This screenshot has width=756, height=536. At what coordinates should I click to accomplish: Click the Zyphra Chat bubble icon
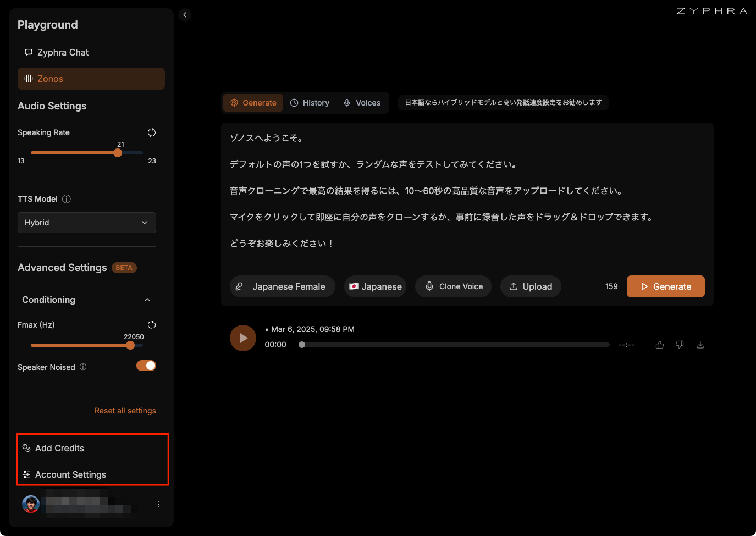click(x=29, y=52)
